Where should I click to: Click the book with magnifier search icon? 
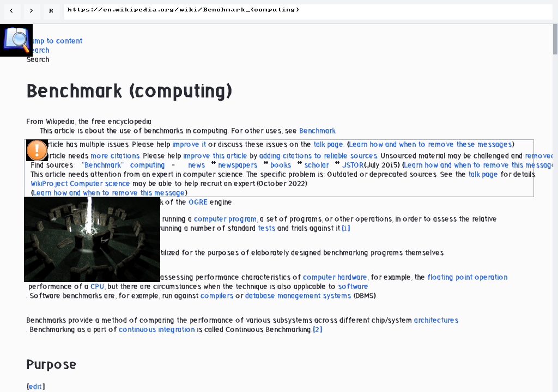[16, 40]
